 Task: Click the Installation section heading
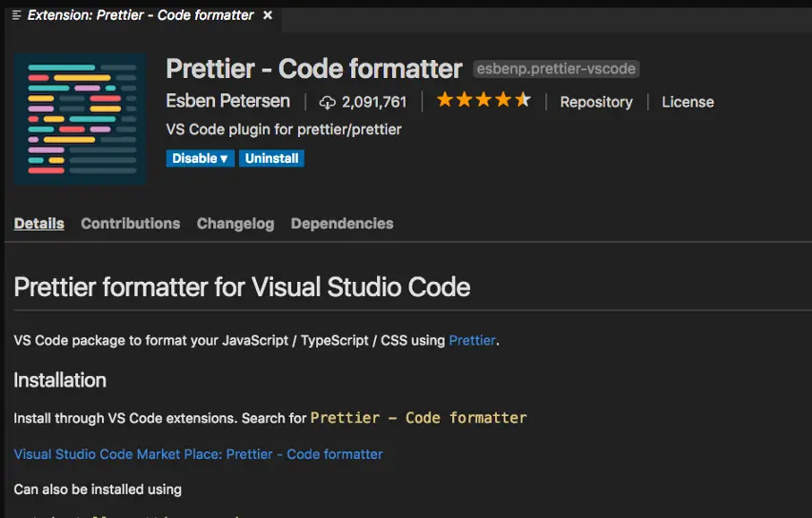60,380
